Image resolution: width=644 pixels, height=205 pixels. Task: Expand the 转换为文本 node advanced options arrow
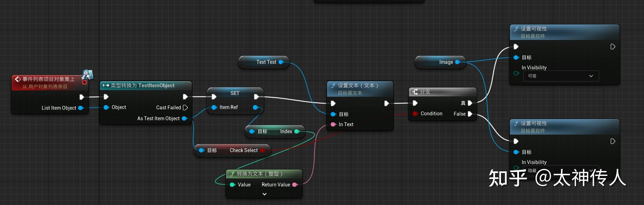point(265,194)
